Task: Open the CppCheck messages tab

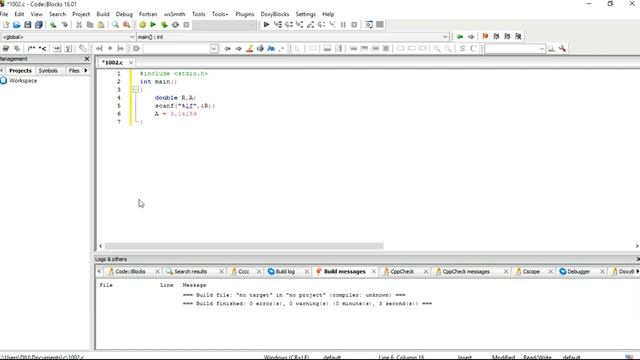Action: (x=466, y=271)
